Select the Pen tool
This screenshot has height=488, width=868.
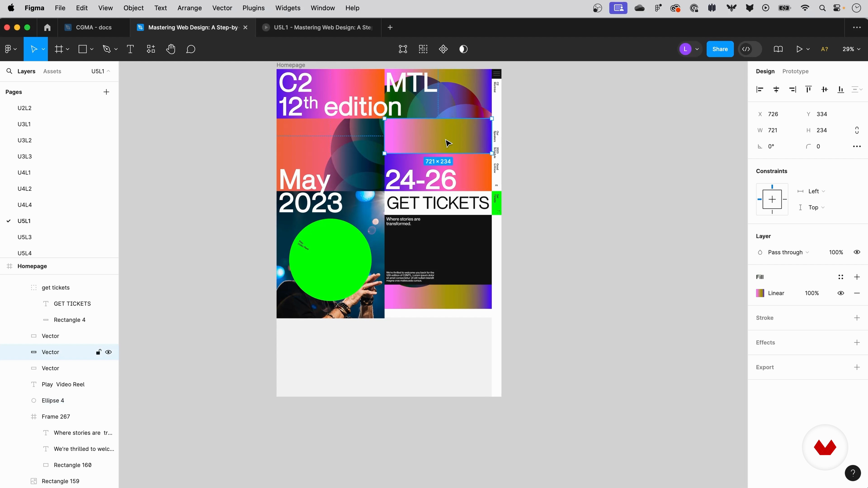(107, 49)
